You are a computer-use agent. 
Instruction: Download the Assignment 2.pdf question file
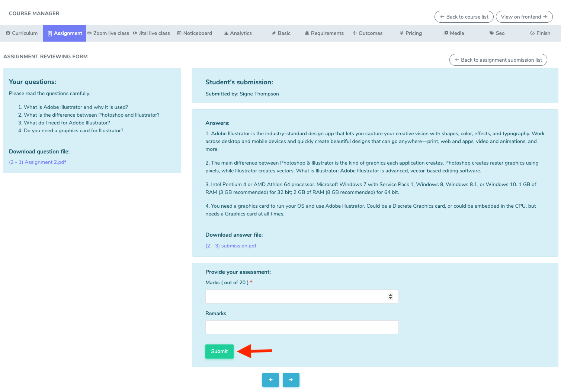click(38, 162)
